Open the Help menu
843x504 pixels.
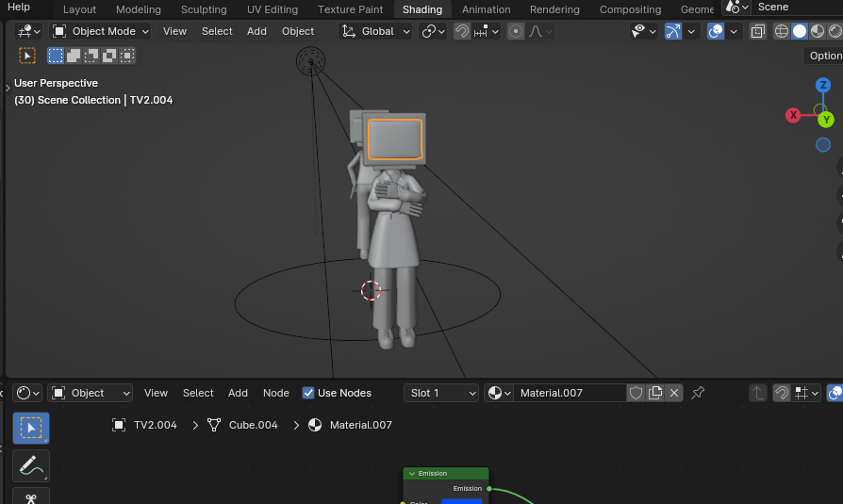[19, 7]
